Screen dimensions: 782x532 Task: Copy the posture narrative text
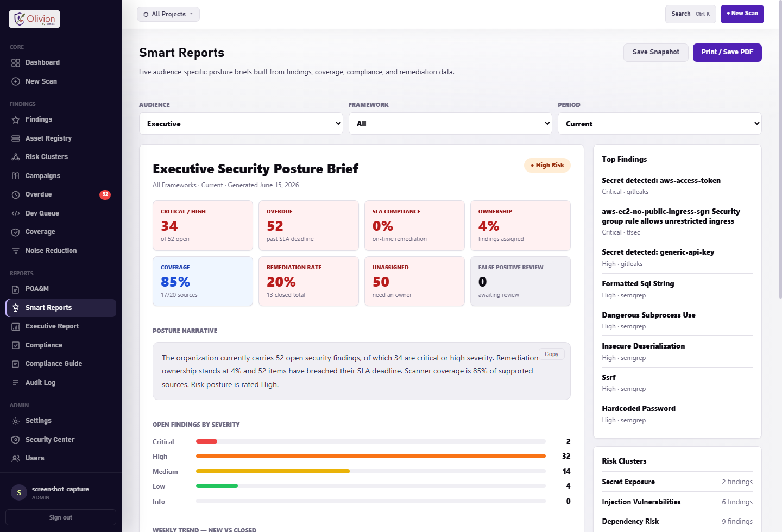552,354
